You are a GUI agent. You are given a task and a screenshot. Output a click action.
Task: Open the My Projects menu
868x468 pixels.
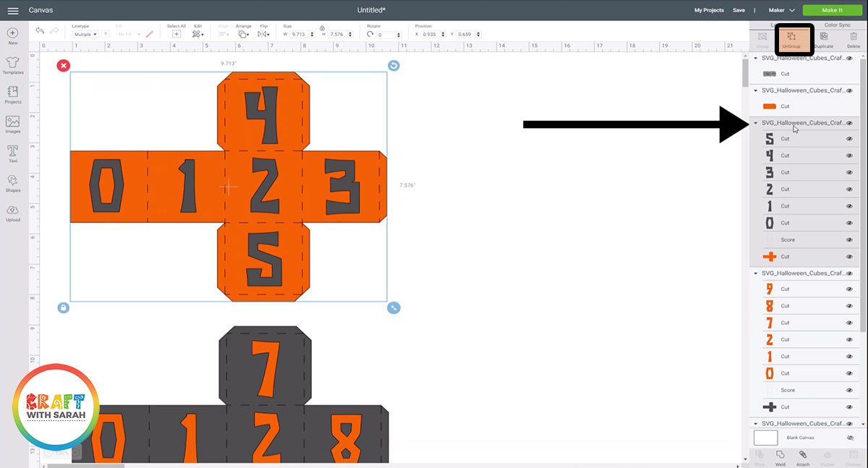(709, 11)
